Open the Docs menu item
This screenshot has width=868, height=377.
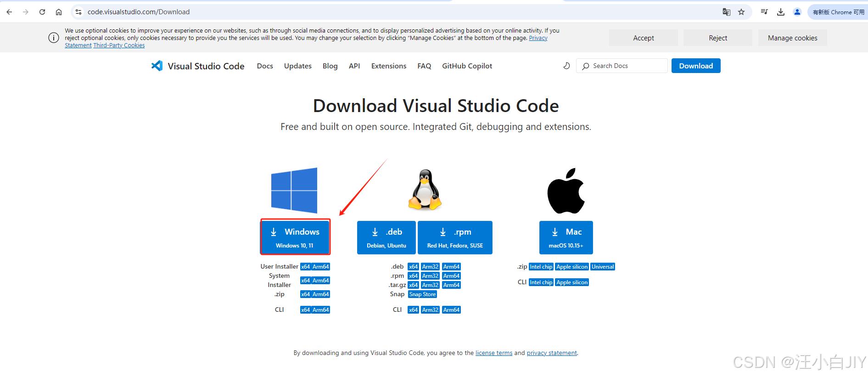pyautogui.click(x=265, y=66)
